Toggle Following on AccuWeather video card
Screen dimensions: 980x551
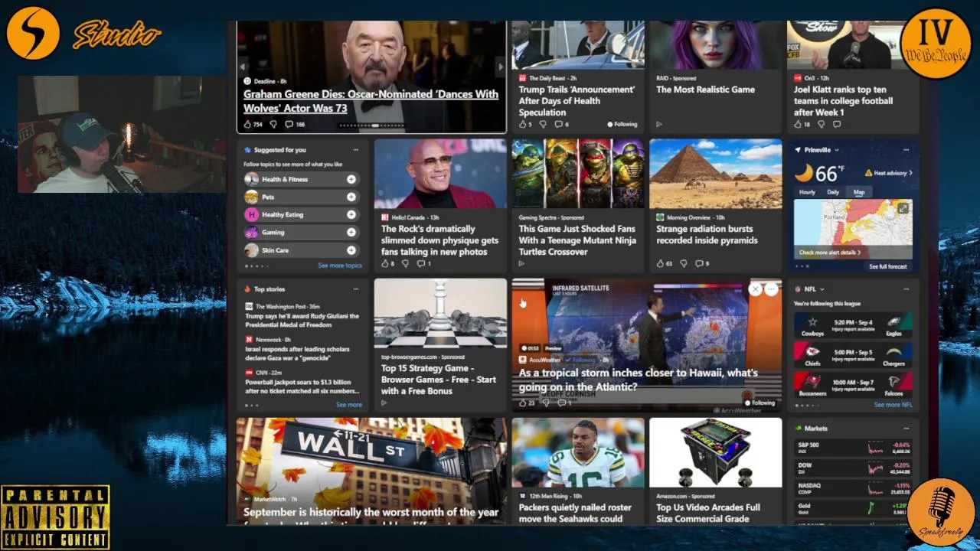(760, 403)
